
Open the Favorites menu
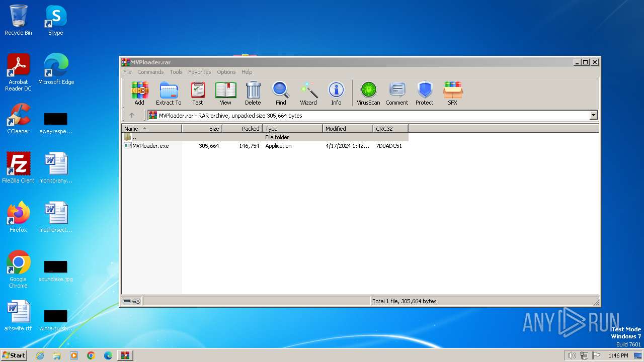(x=200, y=72)
